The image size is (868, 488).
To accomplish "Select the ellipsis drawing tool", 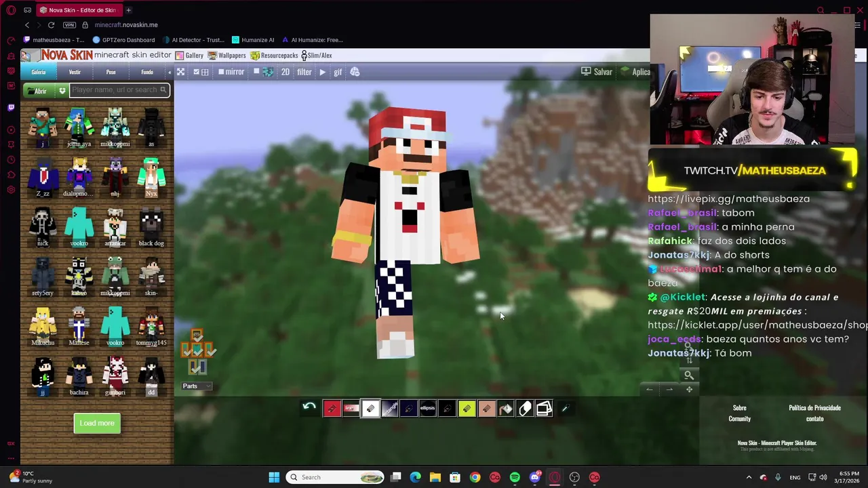I will pos(428,409).
